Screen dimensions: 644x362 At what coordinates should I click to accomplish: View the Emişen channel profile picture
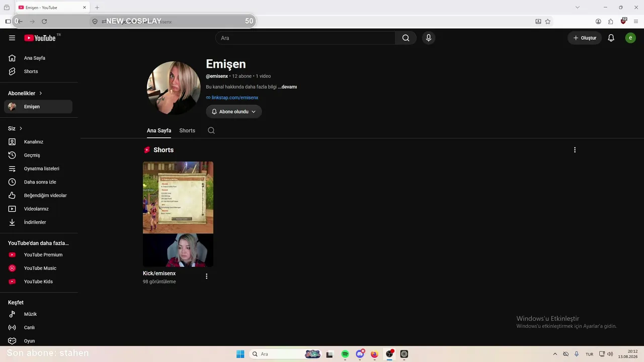[x=173, y=87]
